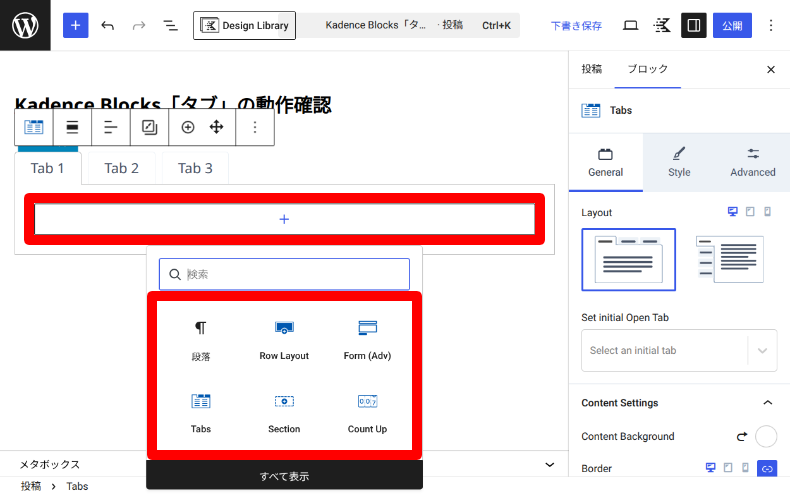Select Tab 2
The width and height of the screenshot is (790, 496).
121,168
